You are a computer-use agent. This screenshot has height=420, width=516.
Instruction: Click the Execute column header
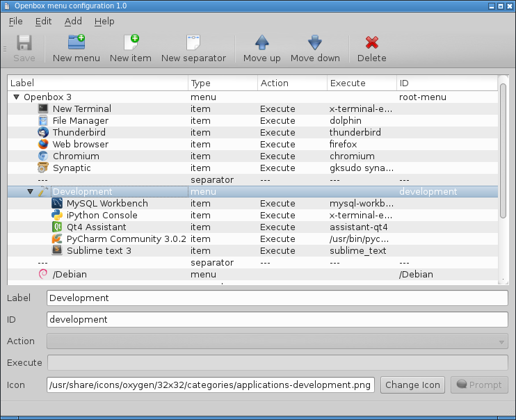[x=362, y=83]
